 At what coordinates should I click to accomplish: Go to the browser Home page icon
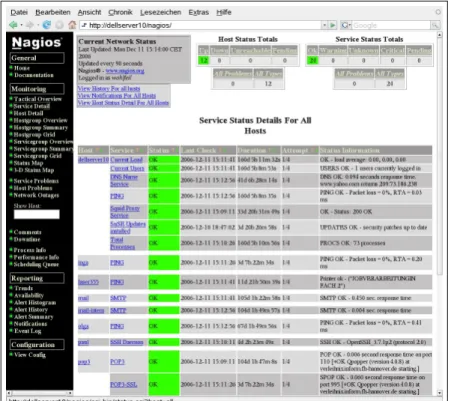click(72, 25)
